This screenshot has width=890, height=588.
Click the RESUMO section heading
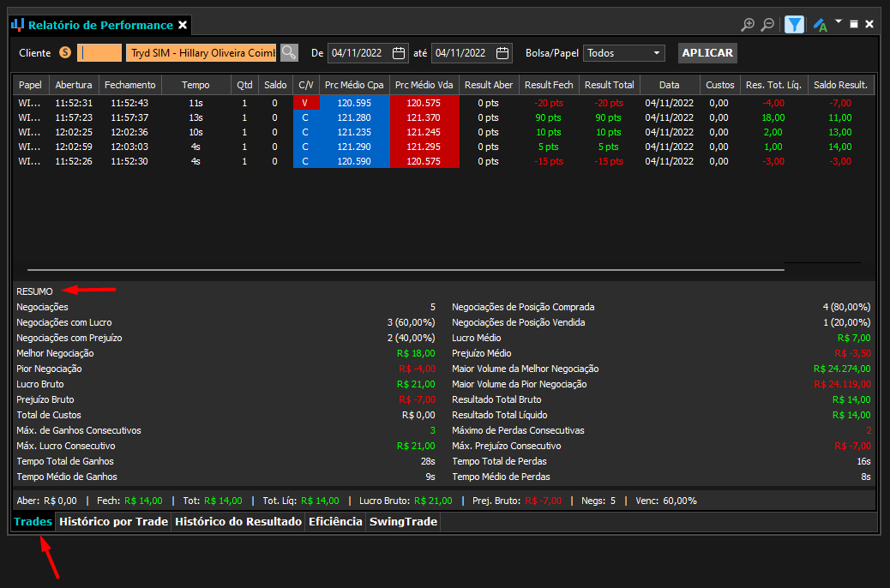click(34, 291)
